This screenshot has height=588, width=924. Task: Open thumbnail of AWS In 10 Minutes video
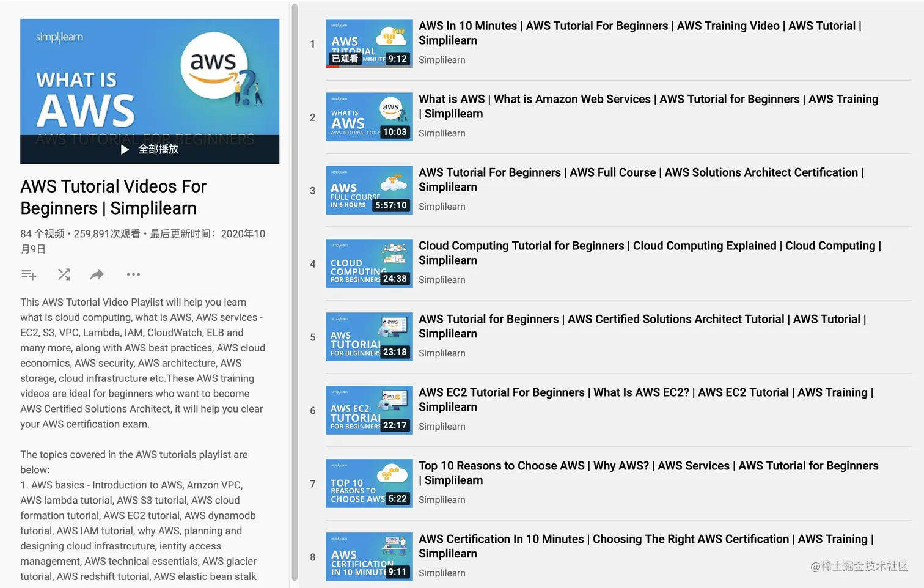coord(369,43)
